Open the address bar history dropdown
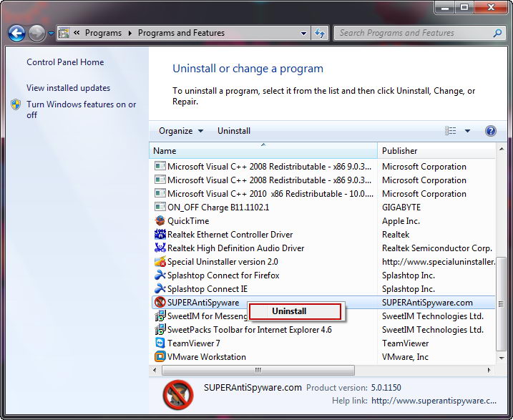The width and height of the screenshot is (513, 420). (303, 34)
